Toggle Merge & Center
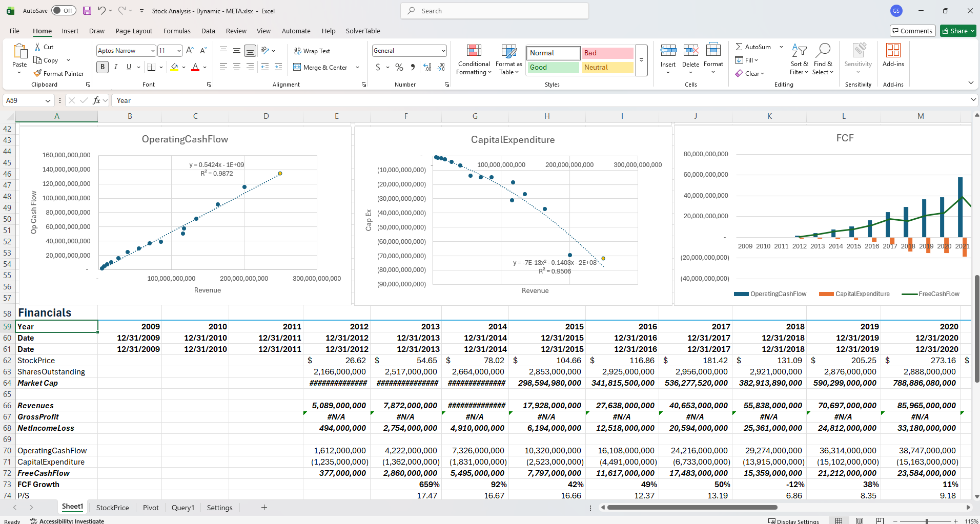The width and height of the screenshot is (980, 524). (320, 67)
